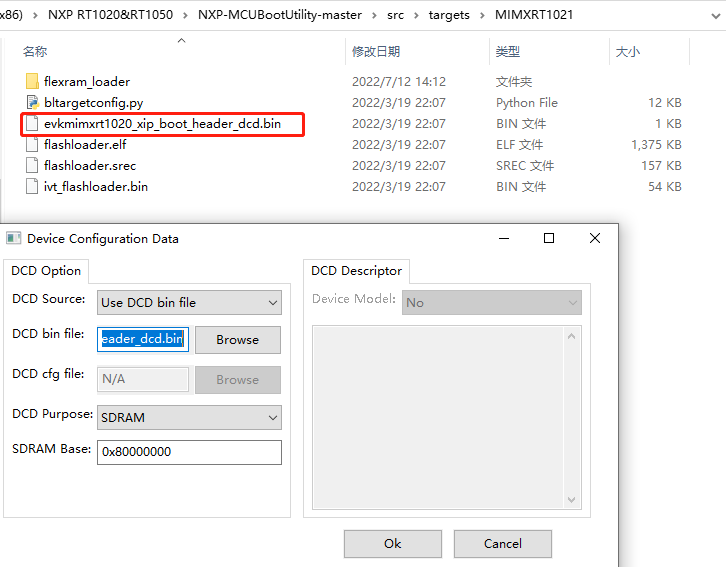The height and width of the screenshot is (567, 726).
Task: Select flashloader.elf file name
Action: click(85, 144)
